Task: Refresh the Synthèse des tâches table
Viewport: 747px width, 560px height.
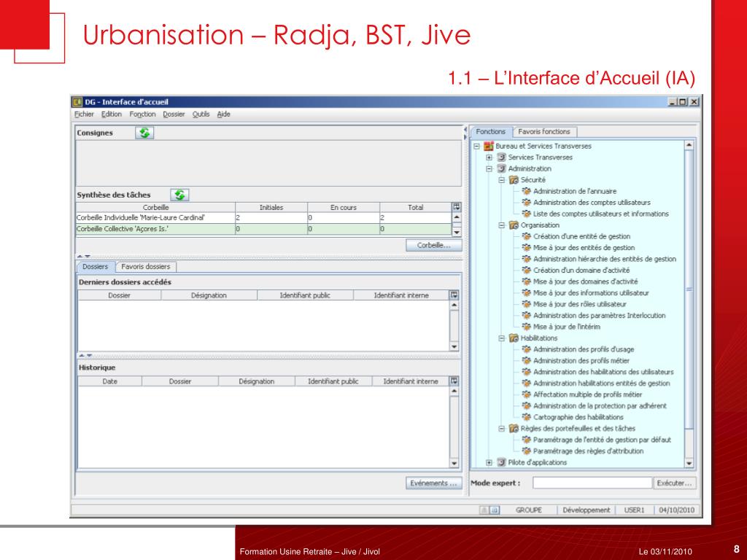Action: 179,195
